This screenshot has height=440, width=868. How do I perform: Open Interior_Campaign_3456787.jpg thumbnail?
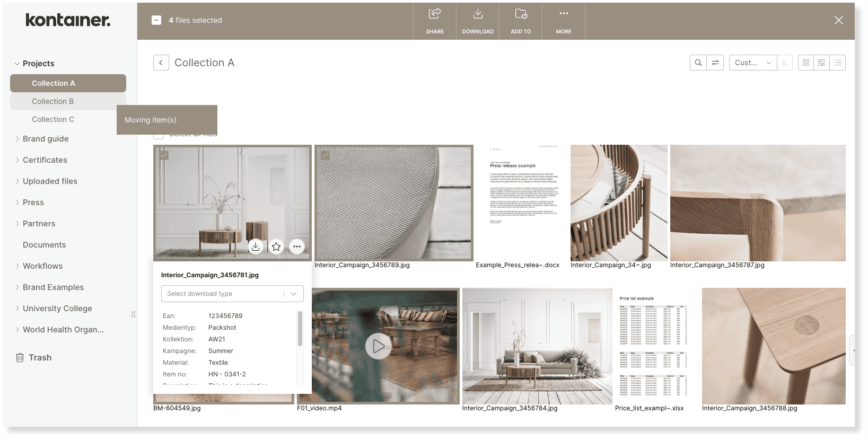point(758,203)
